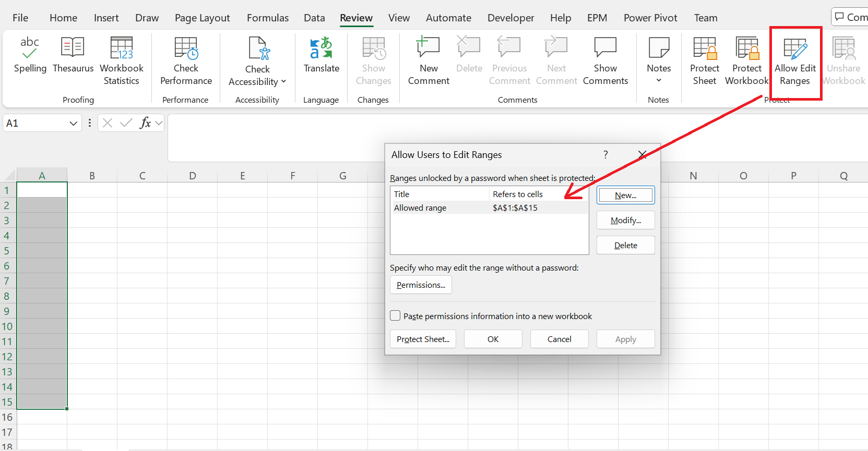Open the Thesaurus tool
Viewport: 868px width, 451px height.
coord(73,55)
